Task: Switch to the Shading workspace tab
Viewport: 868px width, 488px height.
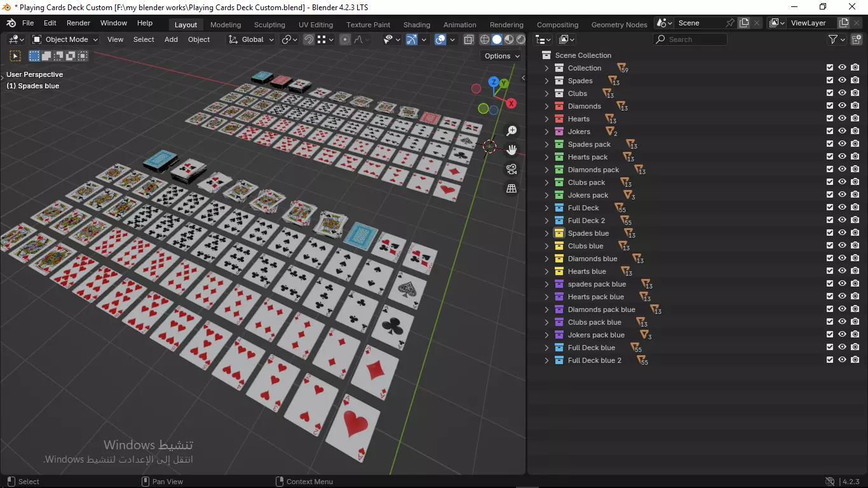Action: (417, 25)
